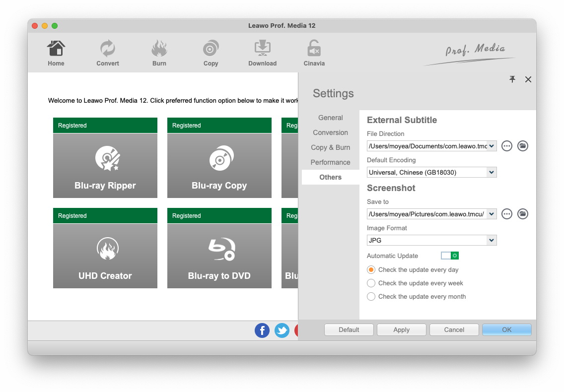Open the Burn module flame icon
Viewport: 564px width, 392px height.
[x=159, y=53]
